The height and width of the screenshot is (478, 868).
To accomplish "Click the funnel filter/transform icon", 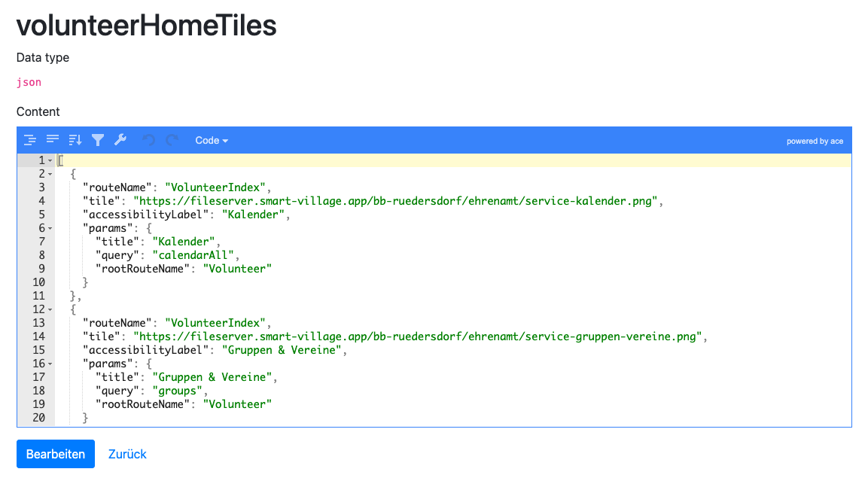I will point(98,140).
